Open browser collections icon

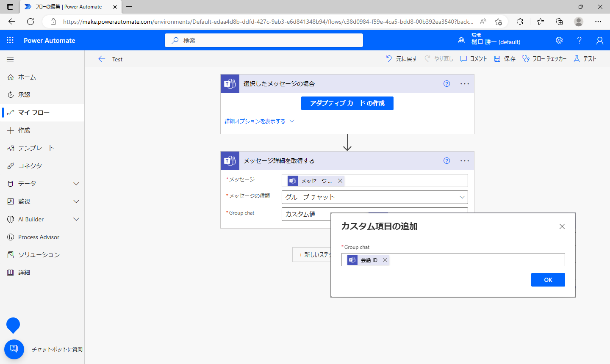coord(559,22)
